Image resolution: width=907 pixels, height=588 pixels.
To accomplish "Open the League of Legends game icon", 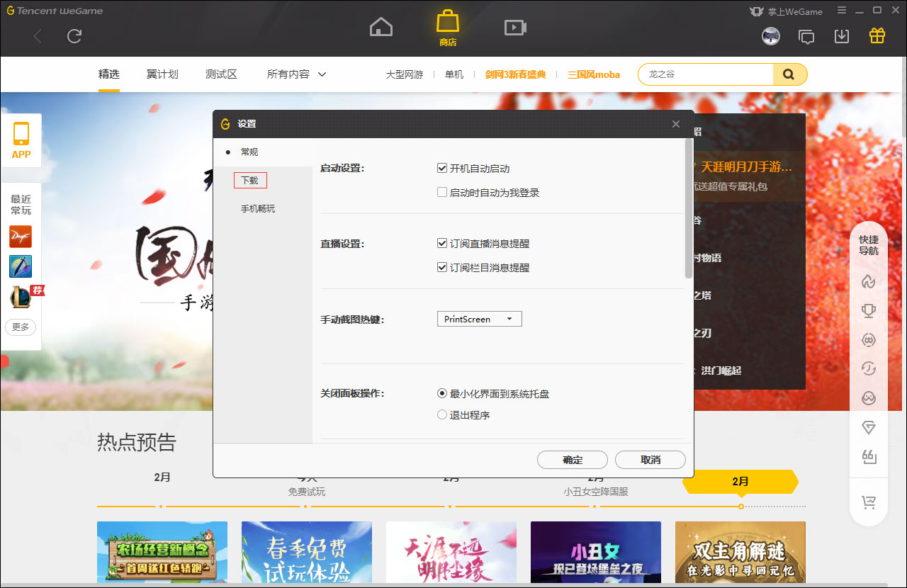I will 20,296.
